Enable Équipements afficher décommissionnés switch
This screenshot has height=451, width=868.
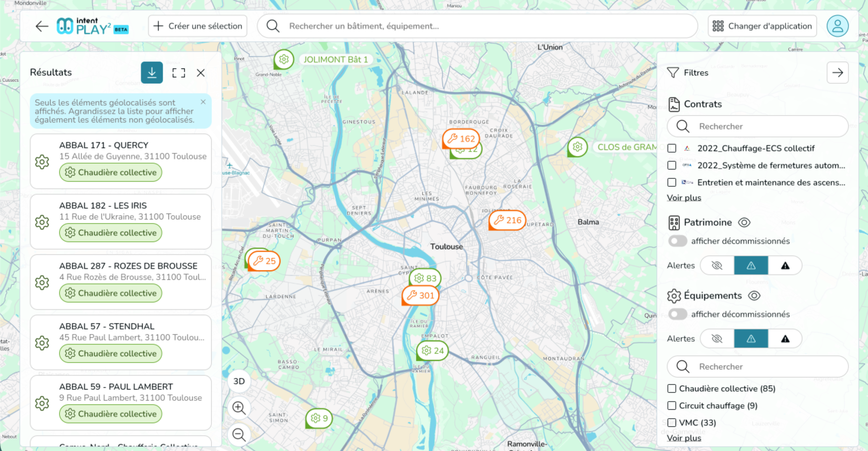(677, 314)
